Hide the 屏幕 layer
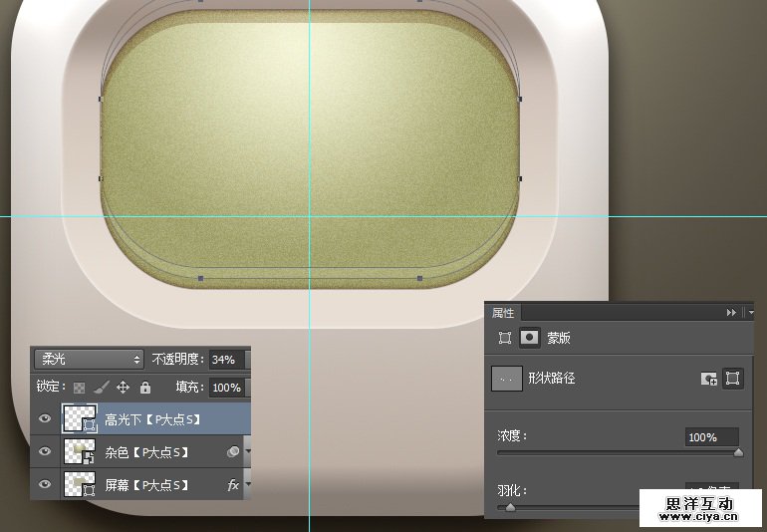 click(x=45, y=485)
